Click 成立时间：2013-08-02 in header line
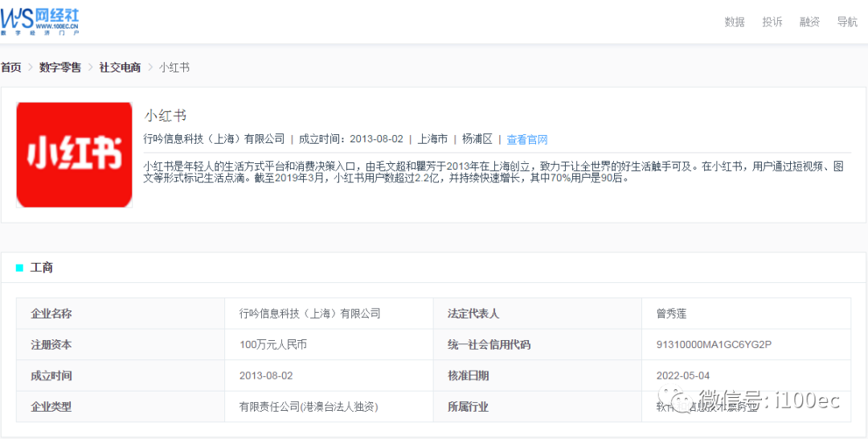The width and height of the screenshot is (868, 439). tap(351, 140)
